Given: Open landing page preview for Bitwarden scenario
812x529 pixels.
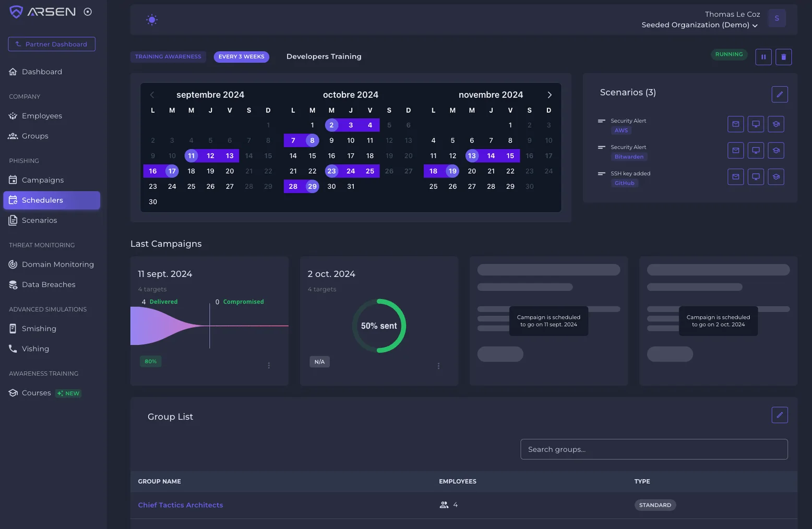Looking at the screenshot, I should click(x=756, y=150).
